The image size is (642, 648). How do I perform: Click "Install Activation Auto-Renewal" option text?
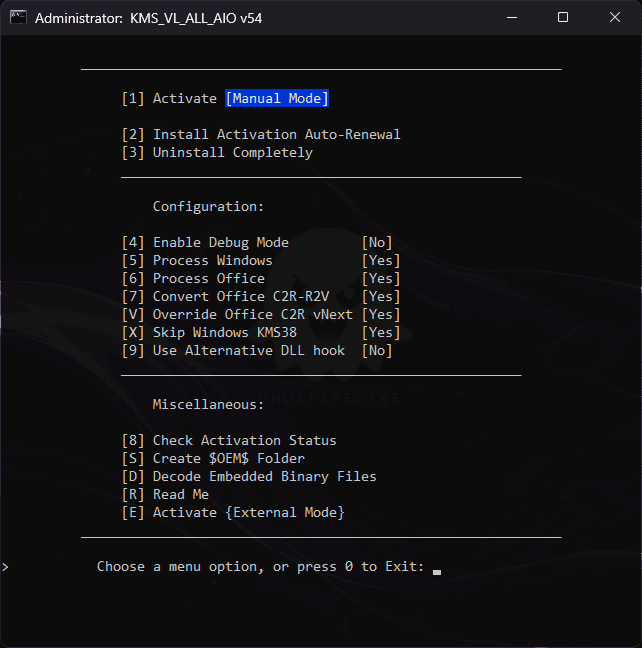coord(277,134)
